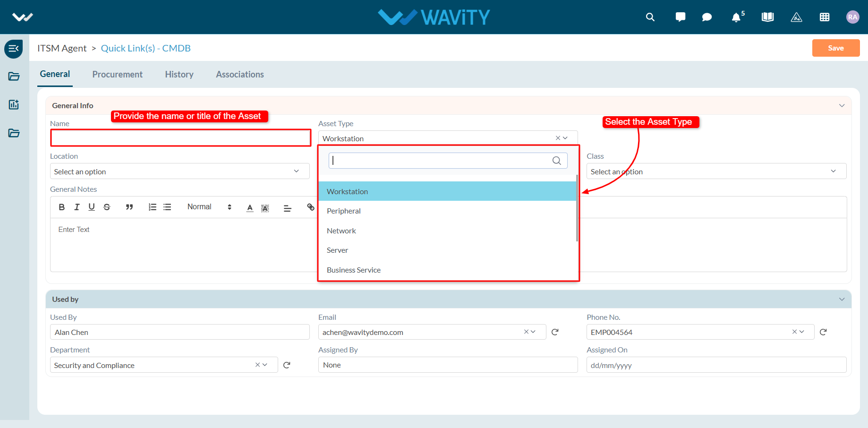Select Server in Asset Type list
This screenshot has width=868, height=428.
pyautogui.click(x=447, y=250)
